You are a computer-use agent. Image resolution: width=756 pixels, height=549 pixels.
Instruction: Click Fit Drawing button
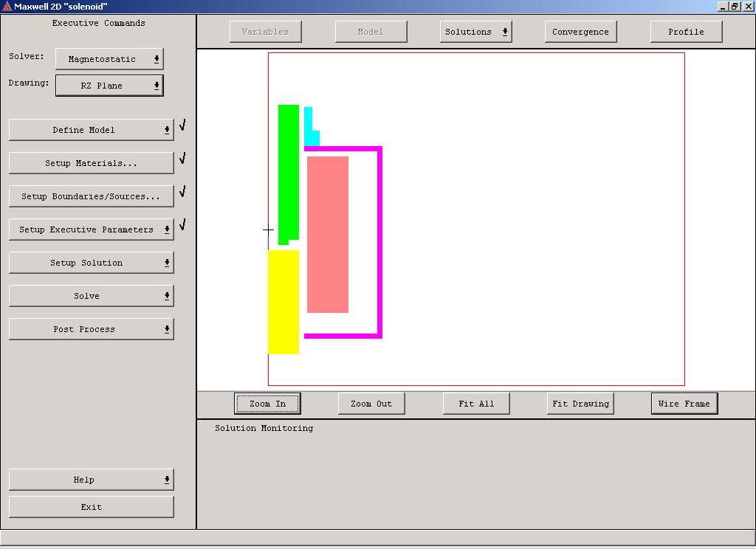580,404
